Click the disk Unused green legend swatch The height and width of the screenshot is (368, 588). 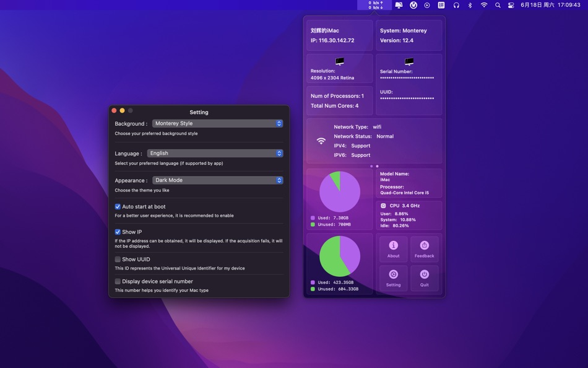click(x=313, y=289)
